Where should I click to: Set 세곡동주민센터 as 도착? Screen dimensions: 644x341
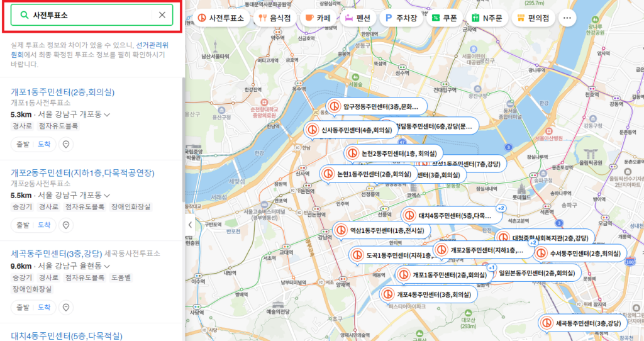click(44, 307)
